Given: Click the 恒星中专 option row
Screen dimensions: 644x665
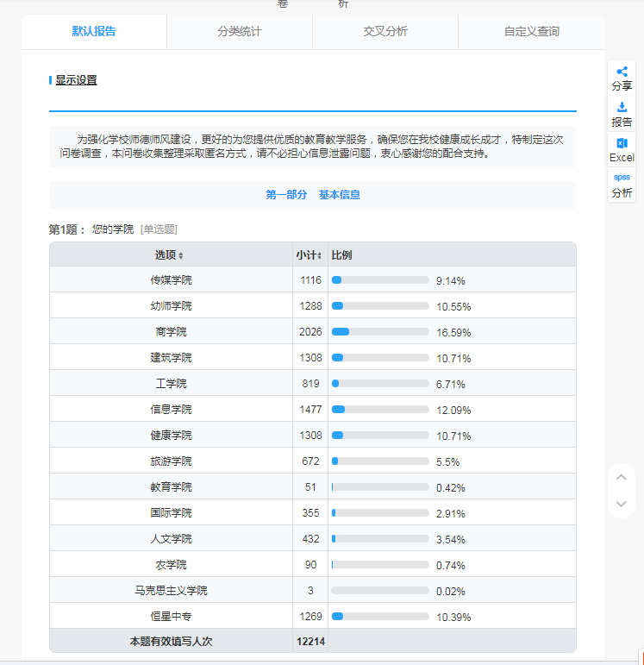Looking at the screenshot, I should point(171,617).
